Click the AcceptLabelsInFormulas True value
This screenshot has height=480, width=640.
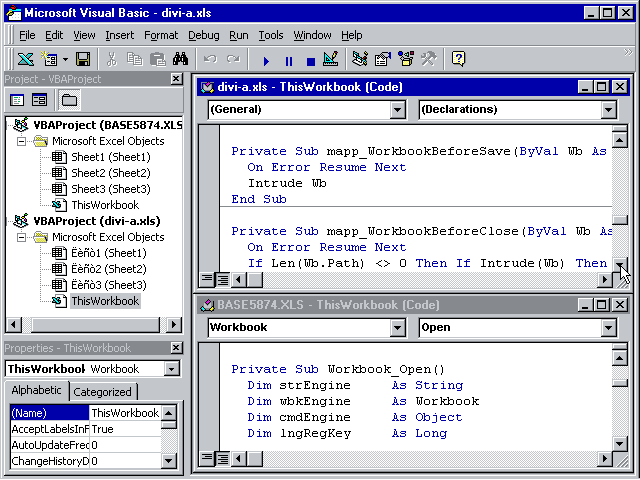click(125, 429)
